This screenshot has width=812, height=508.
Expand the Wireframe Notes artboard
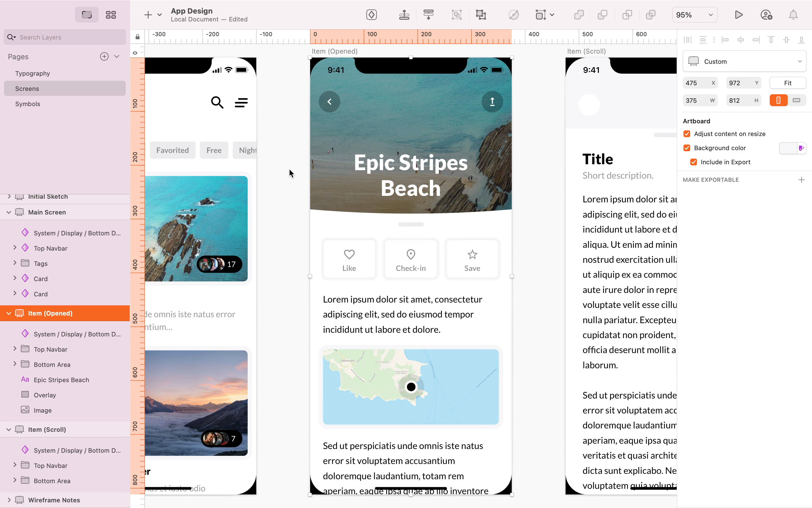point(9,500)
